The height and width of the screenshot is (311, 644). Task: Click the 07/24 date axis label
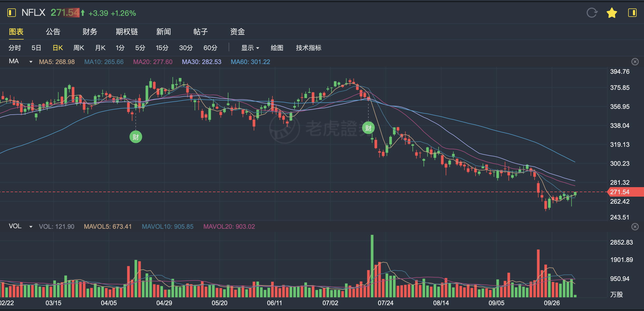pyautogui.click(x=386, y=303)
